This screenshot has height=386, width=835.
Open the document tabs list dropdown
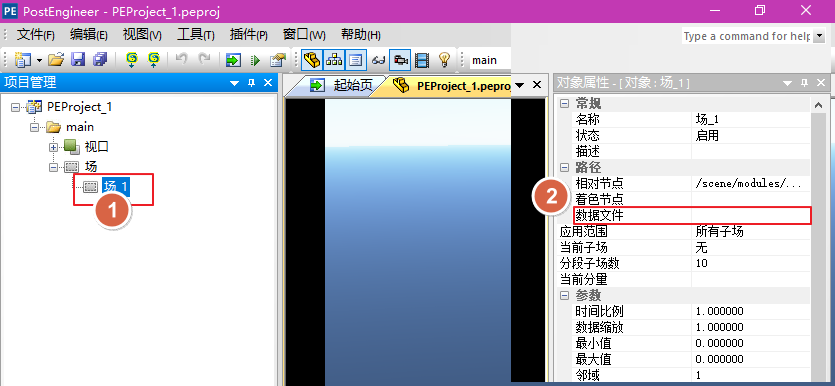click(521, 85)
